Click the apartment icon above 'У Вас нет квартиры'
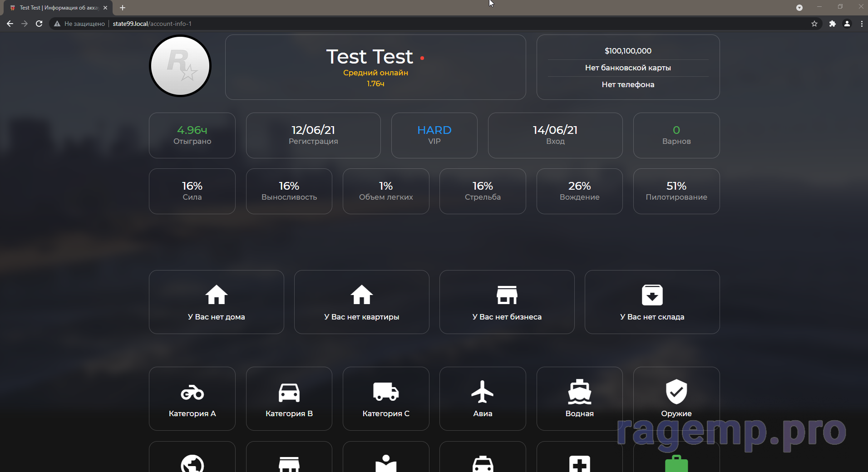The width and height of the screenshot is (868, 472). coord(361,295)
